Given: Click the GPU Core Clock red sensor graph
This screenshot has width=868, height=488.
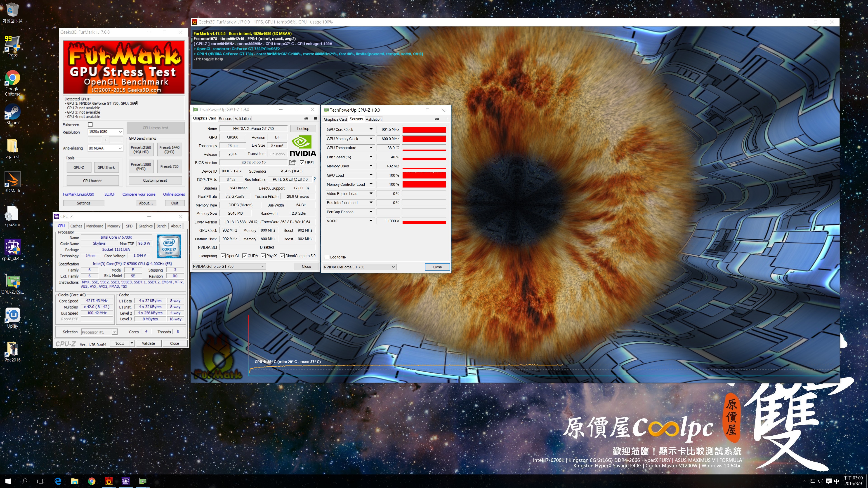Looking at the screenshot, I should point(424,130).
